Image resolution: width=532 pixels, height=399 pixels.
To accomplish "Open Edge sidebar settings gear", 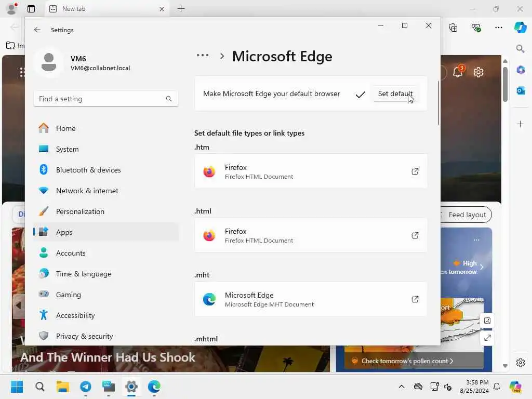I will 521,363.
